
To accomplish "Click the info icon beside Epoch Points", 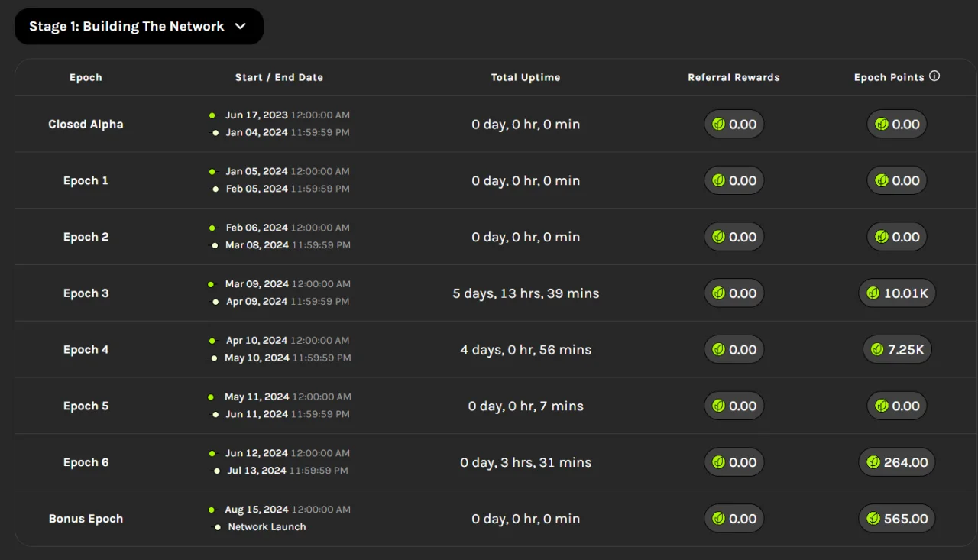I will click(x=934, y=76).
